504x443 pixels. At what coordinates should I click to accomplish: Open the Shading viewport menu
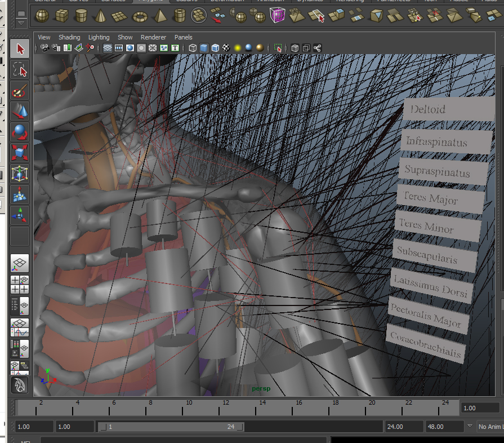[x=69, y=37]
